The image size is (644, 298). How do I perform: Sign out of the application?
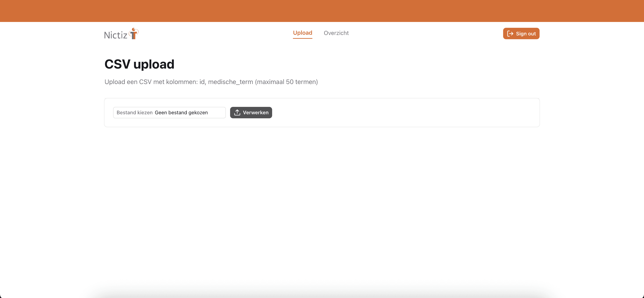[521, 33]
